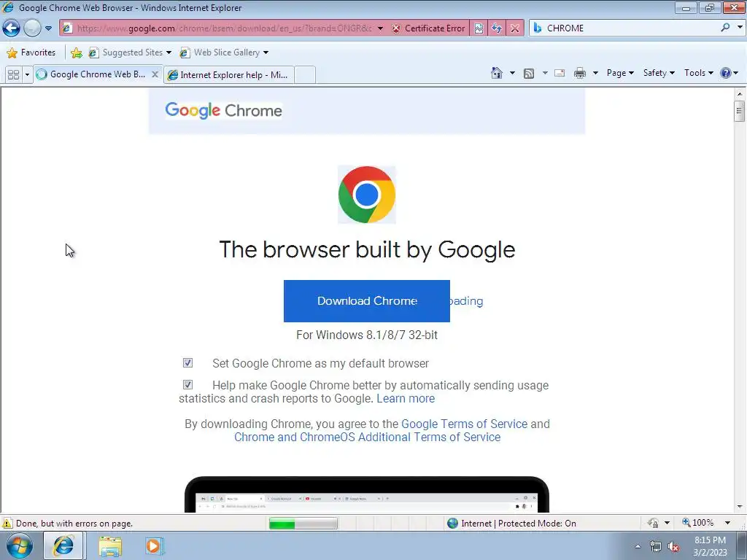Open the Learn more link
This screenshot has height=560, width=747.
(406, 399)
